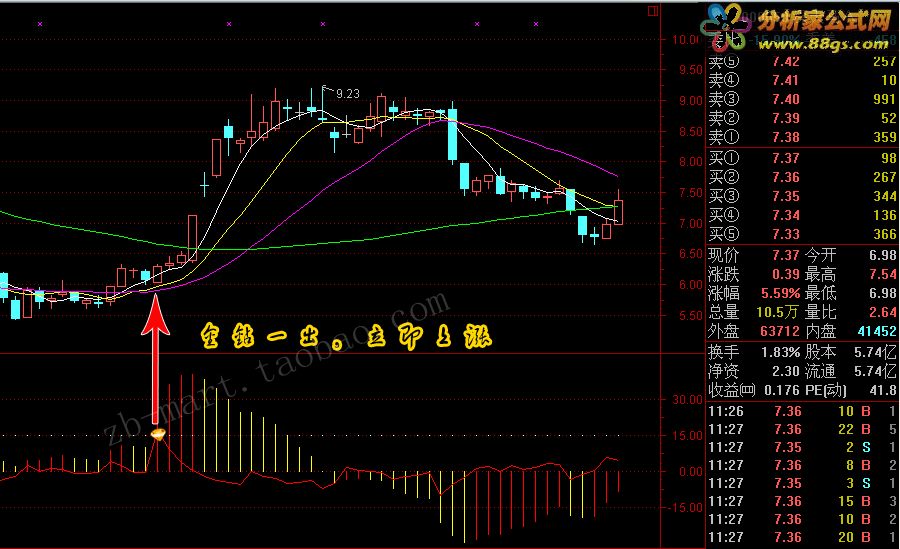Viewport: 900px width, 549px height.
Task: Click the 30.00 indicator axis label
Action: coord(688,399)
